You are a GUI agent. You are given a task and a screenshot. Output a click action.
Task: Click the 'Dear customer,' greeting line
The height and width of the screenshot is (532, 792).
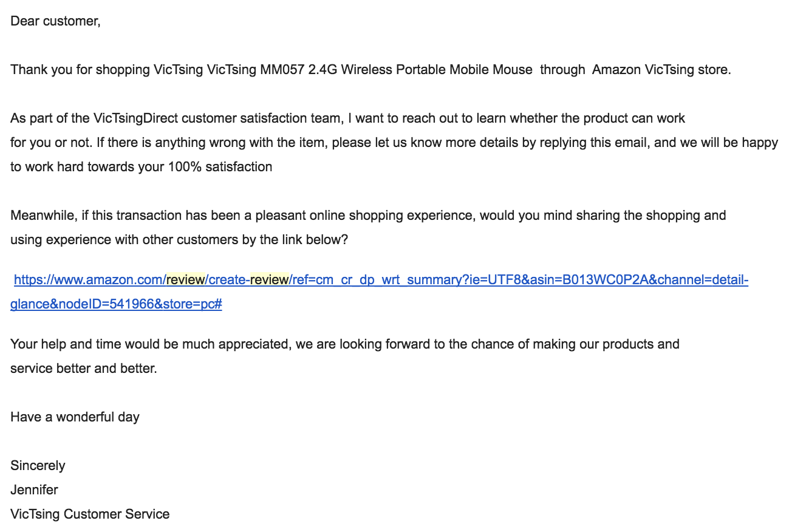pos(55,21)
